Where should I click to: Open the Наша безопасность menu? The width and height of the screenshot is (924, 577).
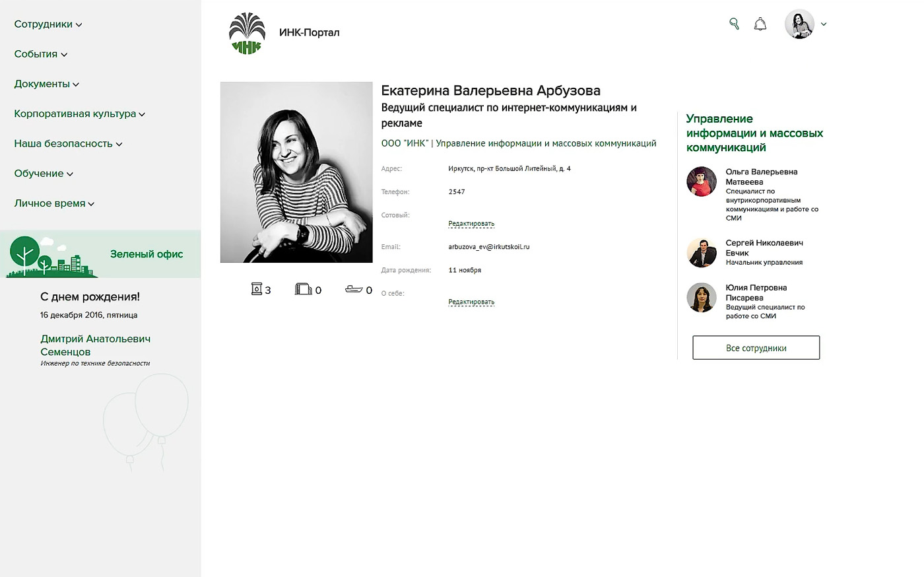coord(68,143)
